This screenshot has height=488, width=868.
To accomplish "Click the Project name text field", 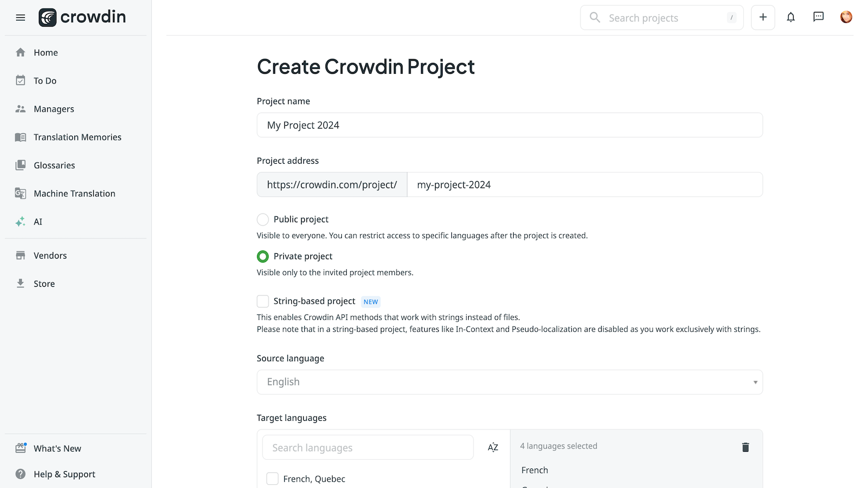I will click(x=509, y=125).
